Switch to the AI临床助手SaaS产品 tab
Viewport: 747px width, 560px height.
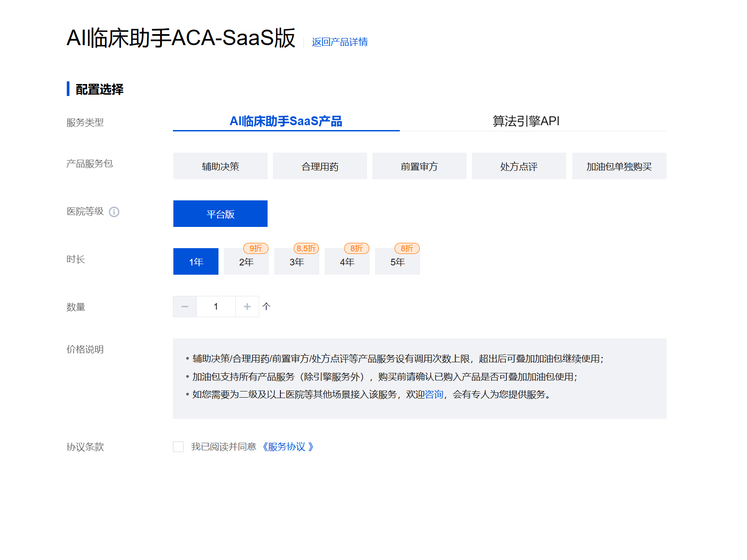(x=286, y=121)
